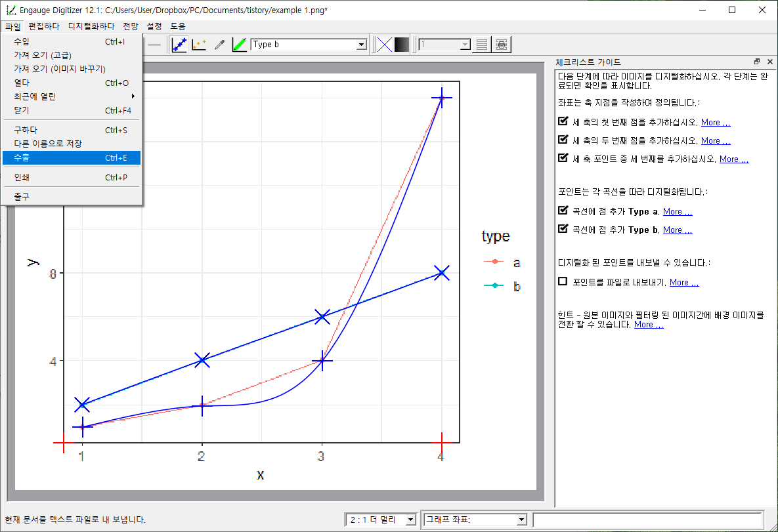Choose Save As (다른 이름으로 저장)
Viewport: 778px width, 532px height.
click(x=72, y=144)
